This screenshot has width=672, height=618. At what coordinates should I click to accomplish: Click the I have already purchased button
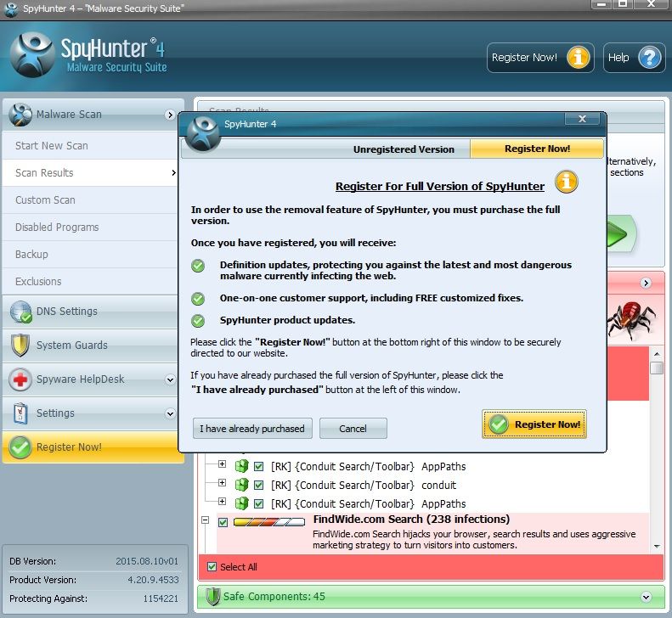point(252,429)
